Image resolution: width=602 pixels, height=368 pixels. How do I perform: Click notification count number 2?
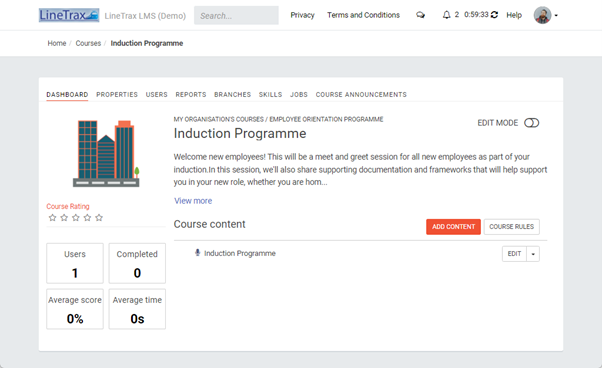click(x=457, y=15)
